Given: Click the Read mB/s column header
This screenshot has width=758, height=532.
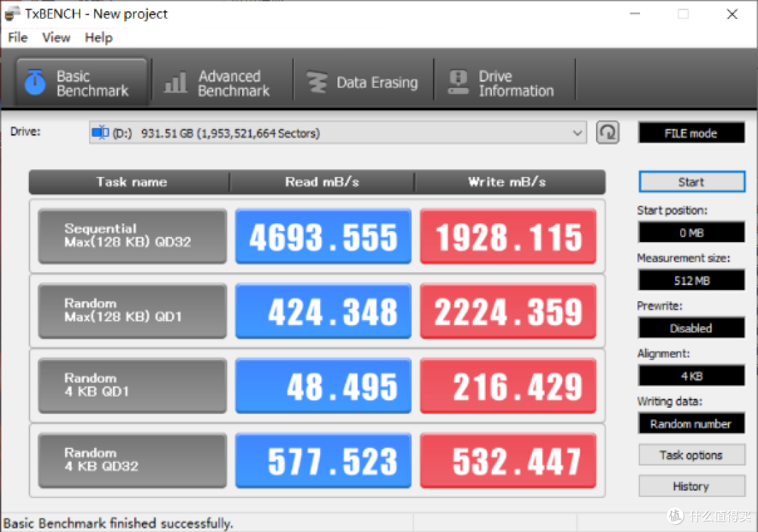Looking at the screenshot, I should coord(322,182).
